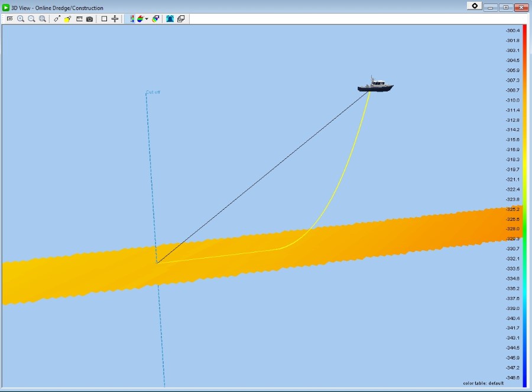Click the vessel model in the view
The height and width of the screenshot is (392, 532).
[375, 84]
